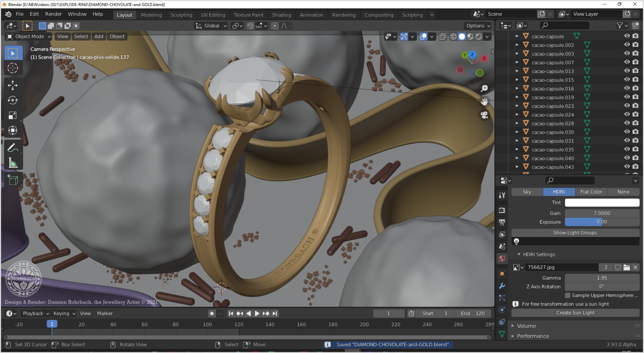Switch to the Shading workspace tab
Image resolution: width=644 pixels, height=353 pixels.
tap(281, 15)
